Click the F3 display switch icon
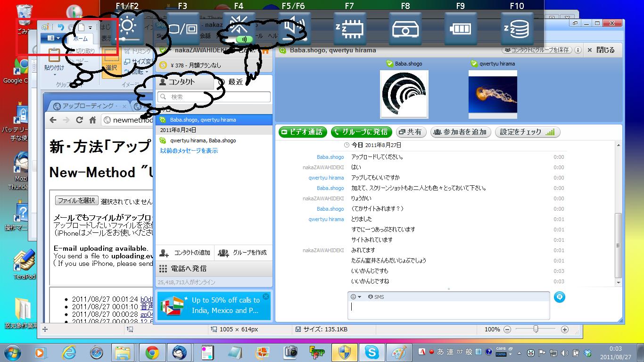644x362 pixels. (183, 28)
